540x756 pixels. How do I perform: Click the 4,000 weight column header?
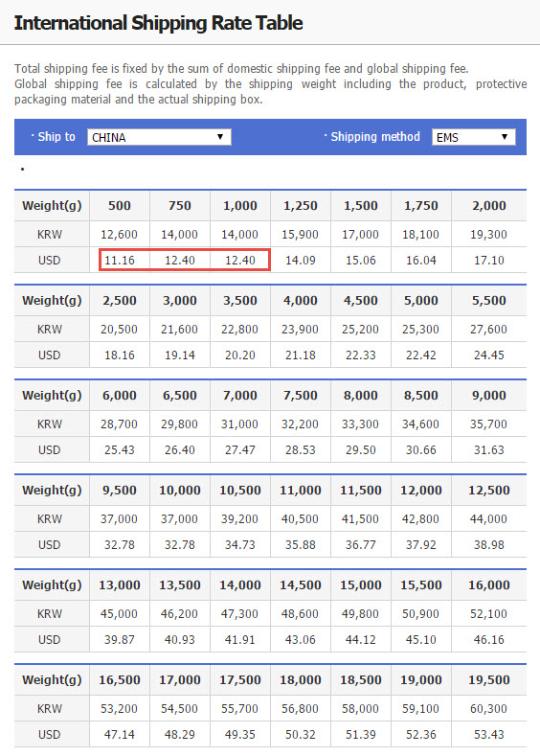click(x=300, y=300)
